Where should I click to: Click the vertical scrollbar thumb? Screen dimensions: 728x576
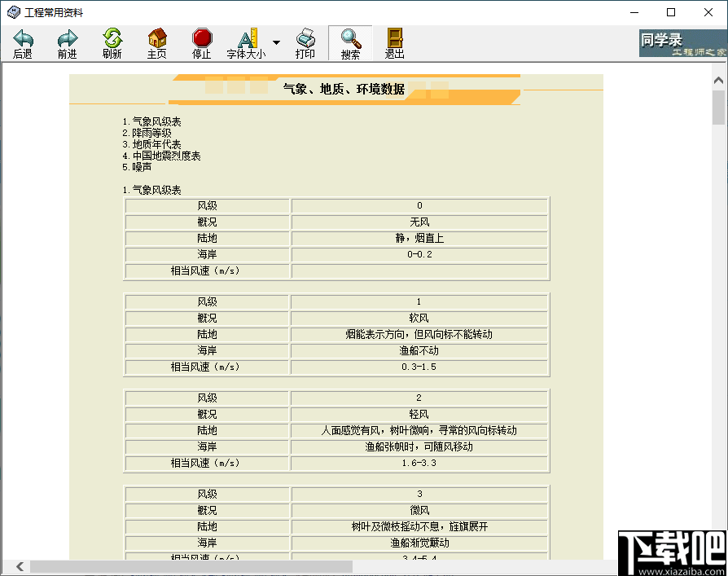click(x=719, y=108)
